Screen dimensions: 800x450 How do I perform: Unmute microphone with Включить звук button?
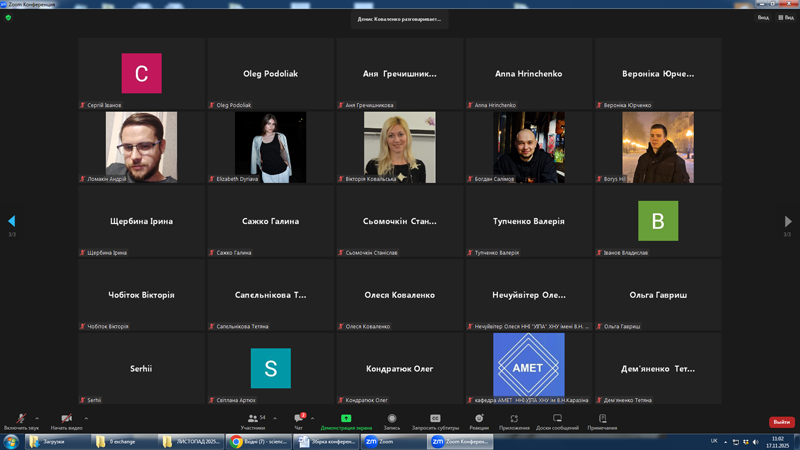pyautogui.click(x=20, y=420)
